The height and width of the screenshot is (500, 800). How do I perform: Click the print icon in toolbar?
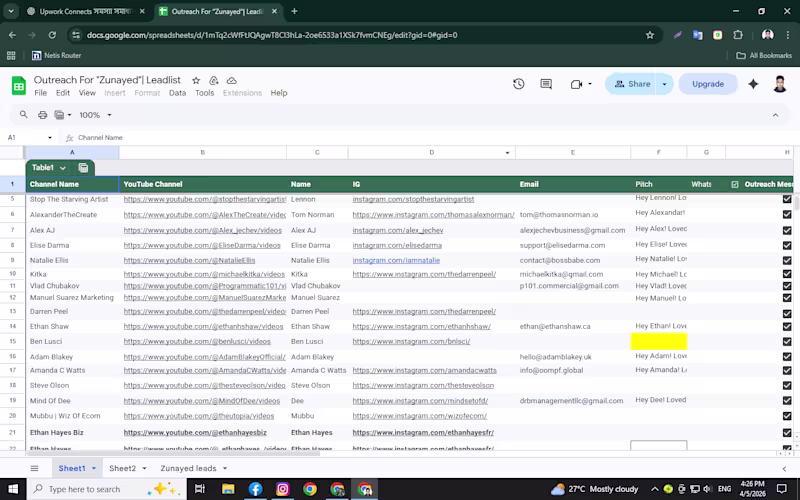(41, 115)
